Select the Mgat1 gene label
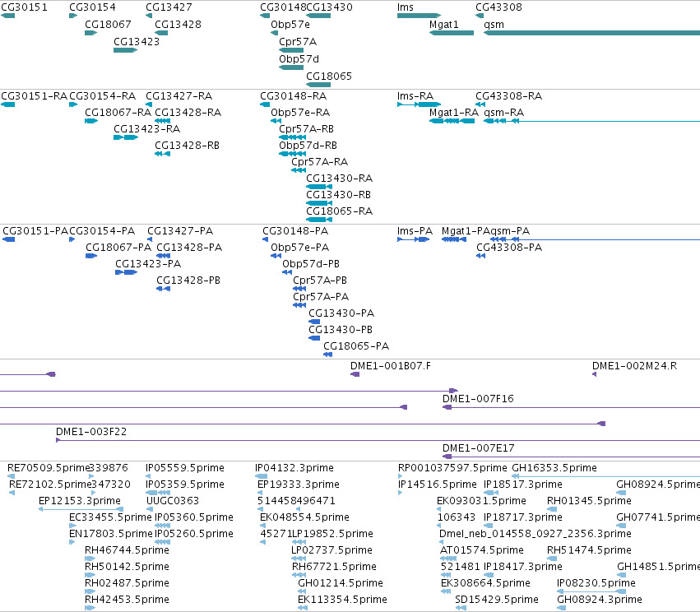The image size is (700, 612). [443, 24]
